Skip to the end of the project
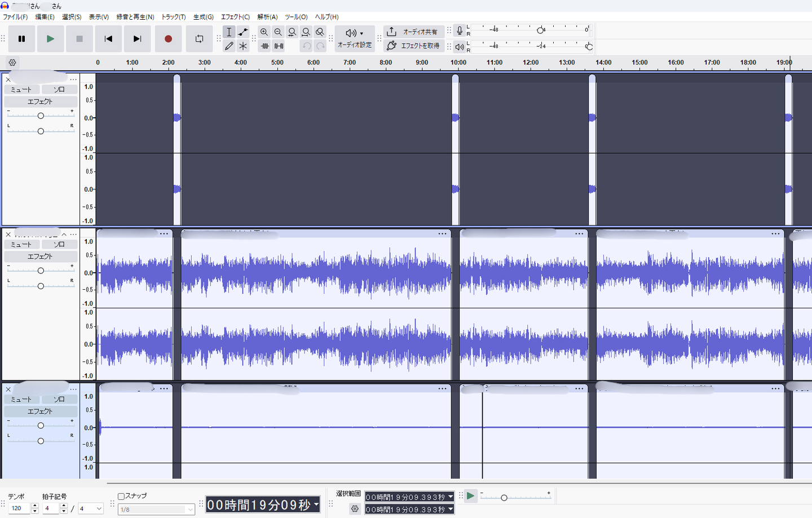 (x=137, y=39)
